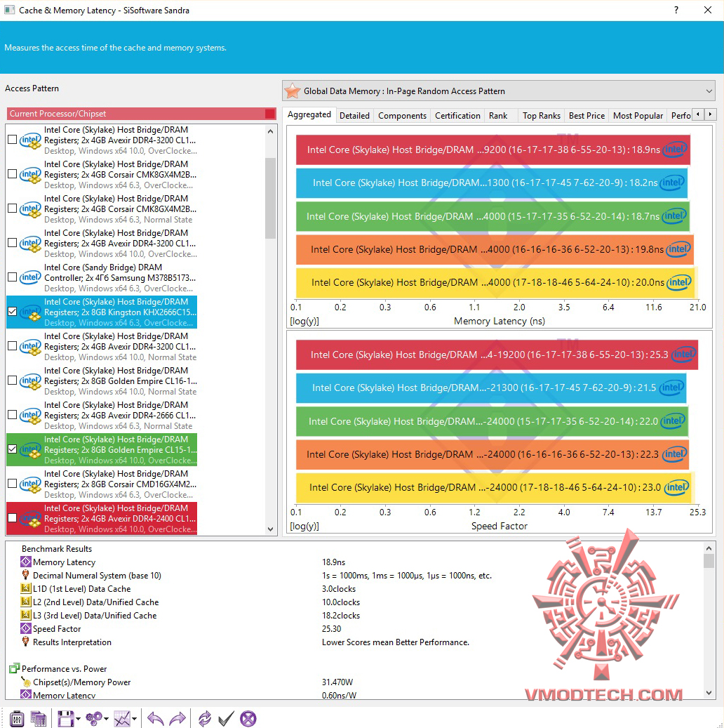The height and width of the screenshot is (728, 724).
Task: Uncheck the Kingston KHX2666C15 entry checkbox
Action: point(13,312)
